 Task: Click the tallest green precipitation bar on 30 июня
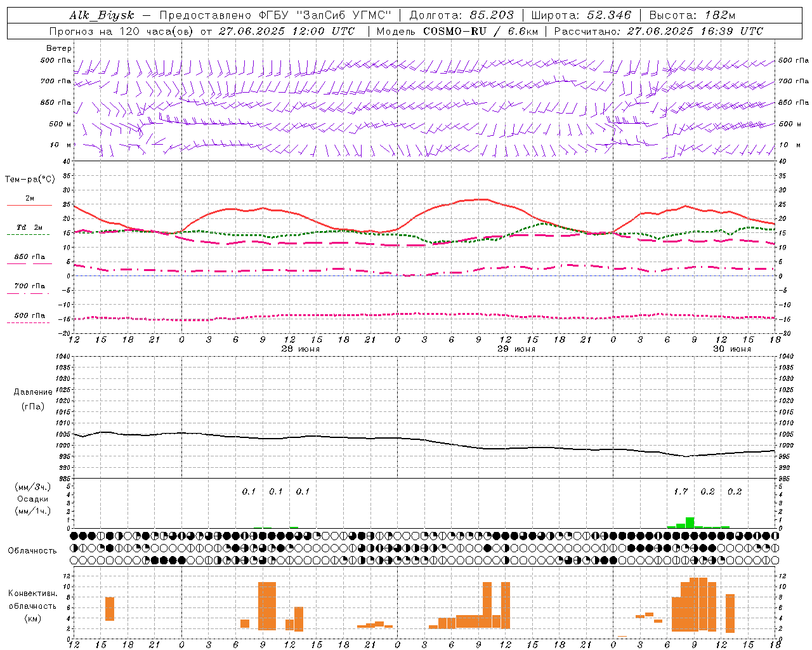click(x=690, y=522)
